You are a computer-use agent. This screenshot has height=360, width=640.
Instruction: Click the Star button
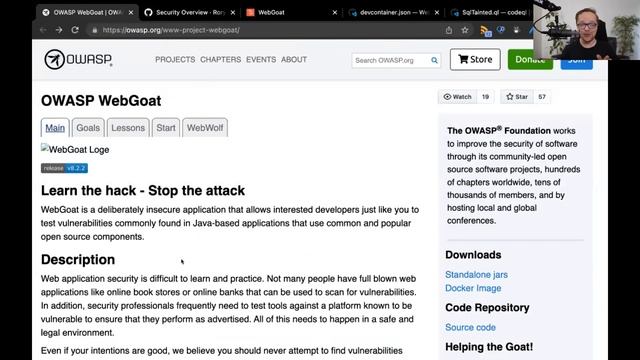[517, 97]
